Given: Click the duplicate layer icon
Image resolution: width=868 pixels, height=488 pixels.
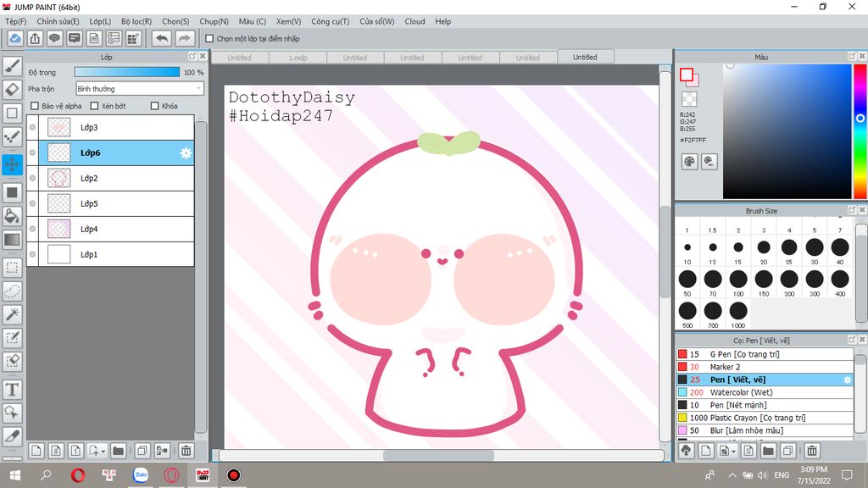Looking at the screenshot, I should (x=142, y=451).
